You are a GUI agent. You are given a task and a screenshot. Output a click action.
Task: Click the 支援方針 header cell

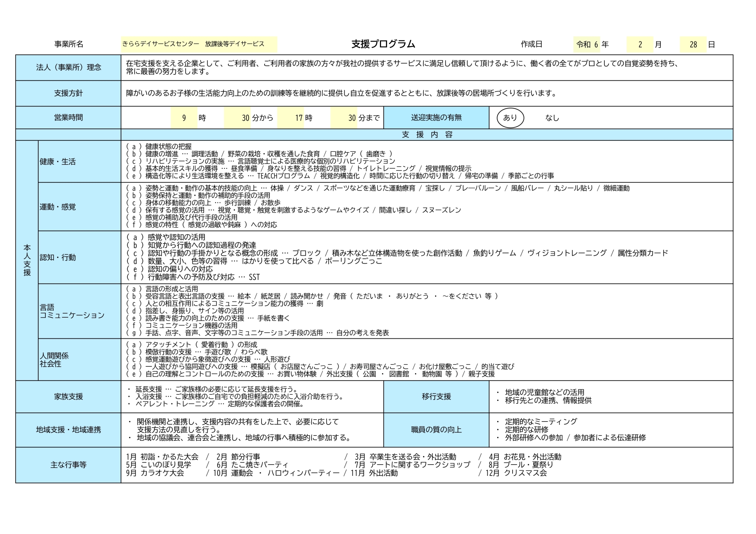68,93
